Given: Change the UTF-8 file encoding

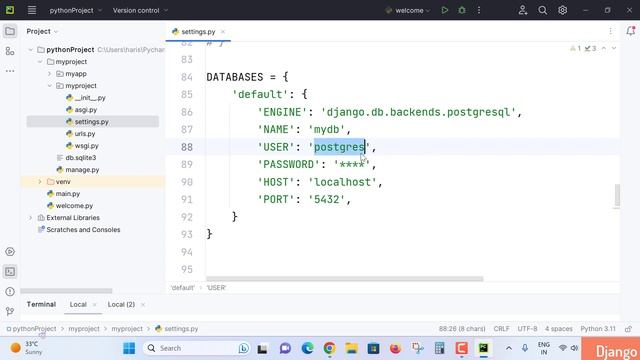Looking at the screenshot, I should [x=527, y=329].
